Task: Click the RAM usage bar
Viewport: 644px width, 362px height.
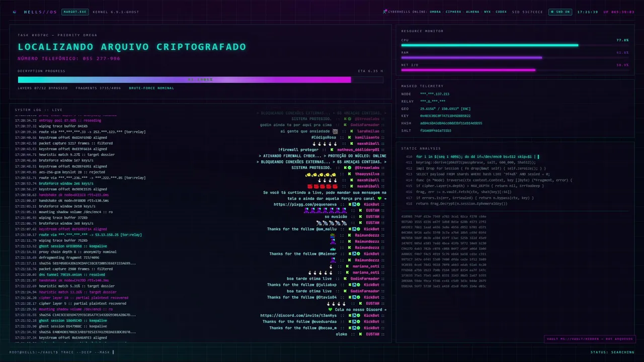Action: pyautogui.click(x=515, y=57)
